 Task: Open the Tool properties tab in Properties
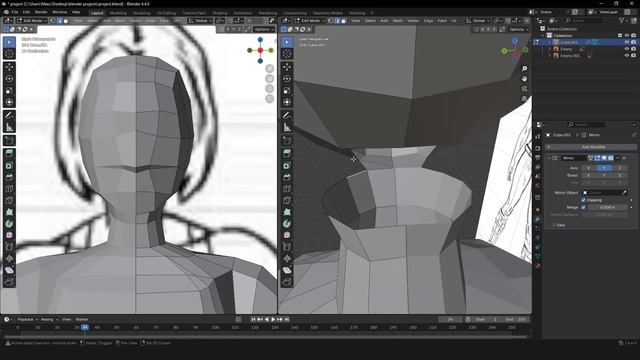pos(538,137)
